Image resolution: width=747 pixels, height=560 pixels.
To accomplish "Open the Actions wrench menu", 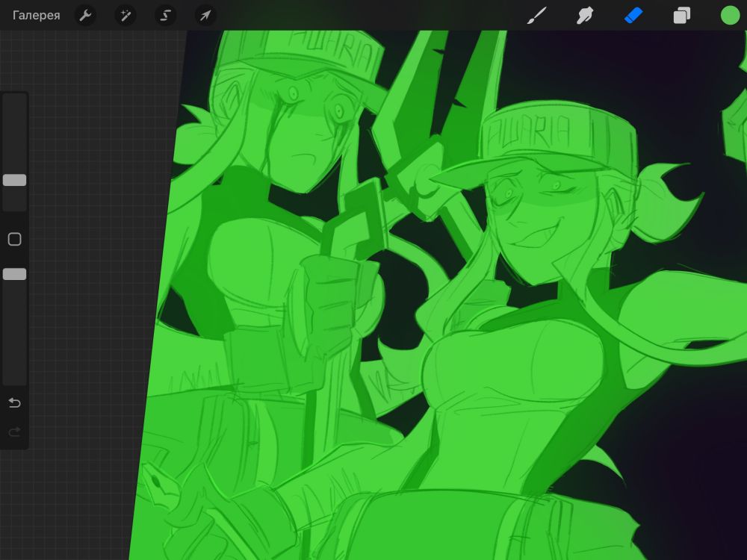I will (86, 15).
